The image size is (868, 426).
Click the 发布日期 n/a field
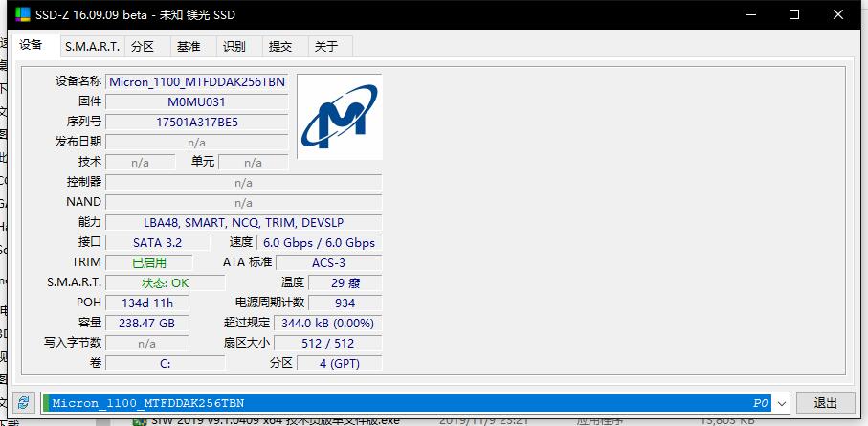point(197,143)
